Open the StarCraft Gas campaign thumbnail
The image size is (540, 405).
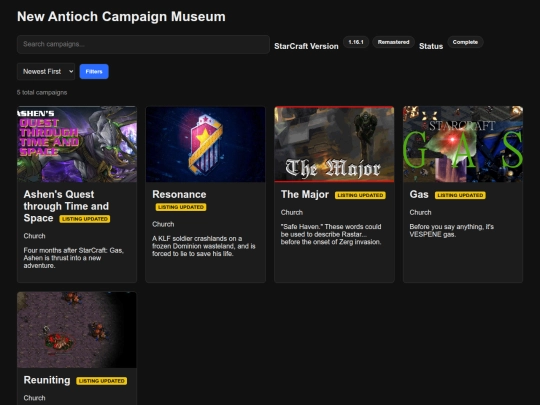(x=463, y=144)
